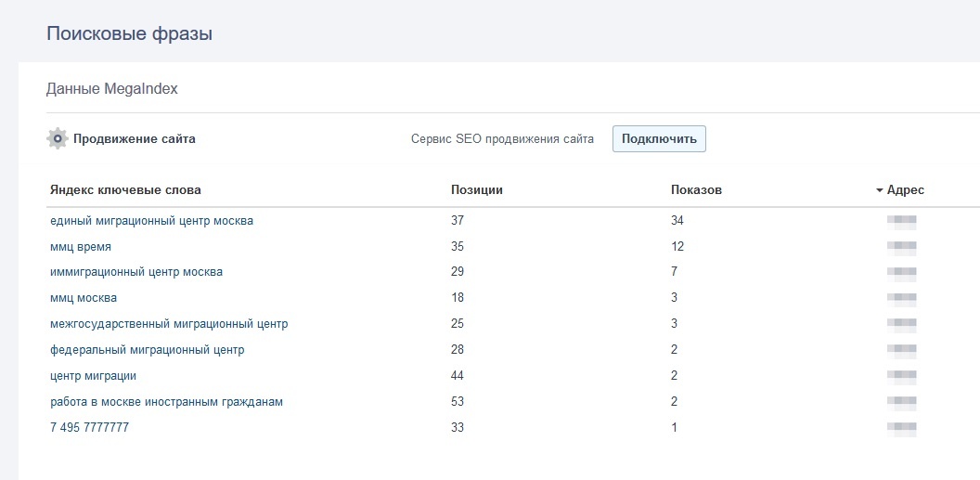
Task: Click the Позиции column header
Action: (x=476, y=190)
